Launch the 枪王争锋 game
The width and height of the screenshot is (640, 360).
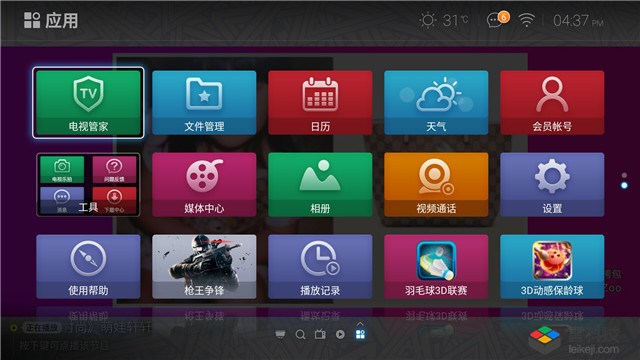point(204,267)
